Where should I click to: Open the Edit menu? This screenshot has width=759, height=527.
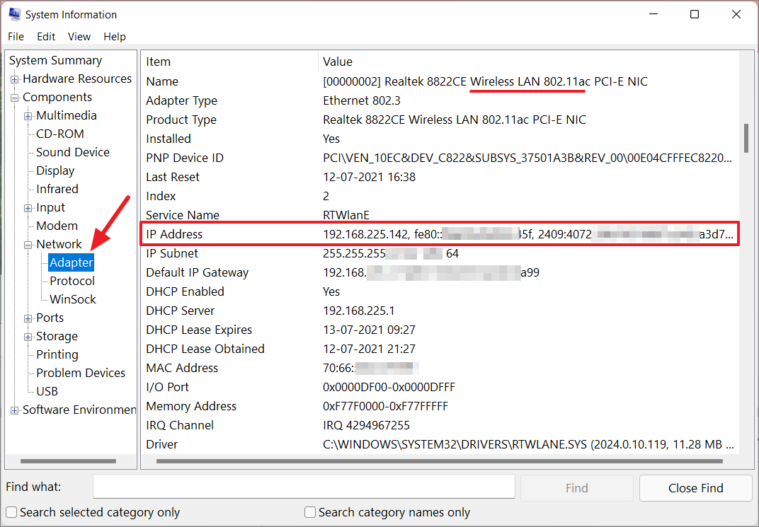[x=46, y=37]
